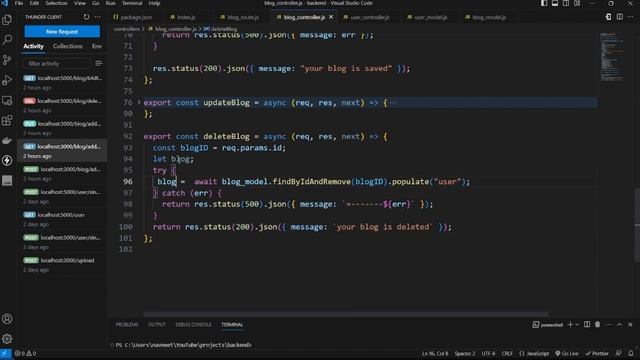The image size is (640, 360).
Task: Click Prettier status bar item
Action: click(x=597, y=353)
